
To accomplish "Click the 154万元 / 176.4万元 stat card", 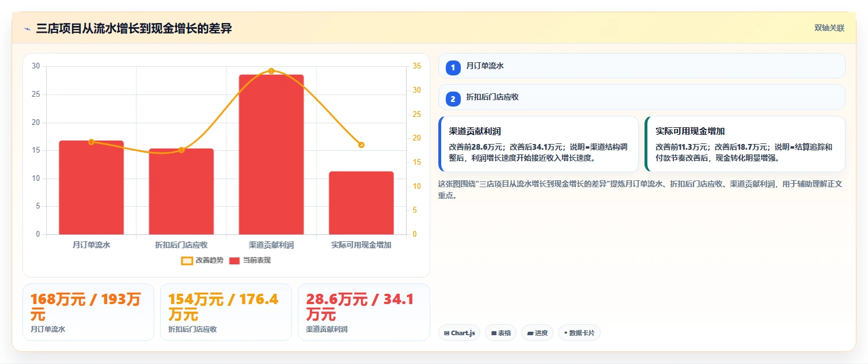I will [226, 312].
